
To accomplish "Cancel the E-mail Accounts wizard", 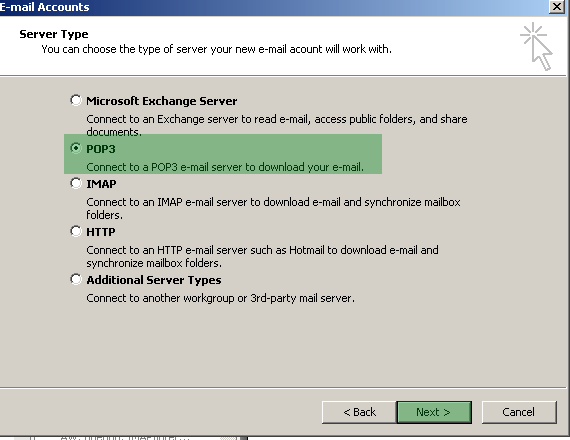I will pyautogui.click(x=519, y=412).
